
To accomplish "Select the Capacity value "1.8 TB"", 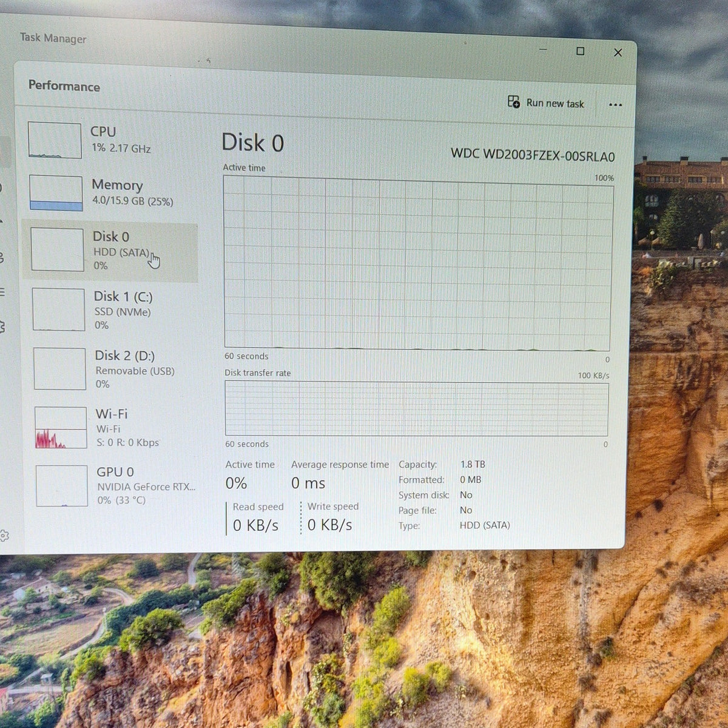I will pos(473,464).
